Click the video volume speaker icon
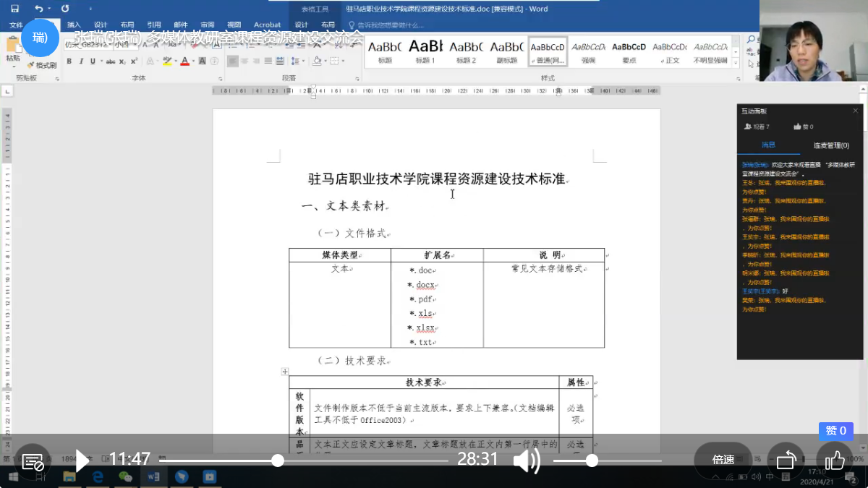The height and width of the screenshot is (488, 868). (527, 461)
